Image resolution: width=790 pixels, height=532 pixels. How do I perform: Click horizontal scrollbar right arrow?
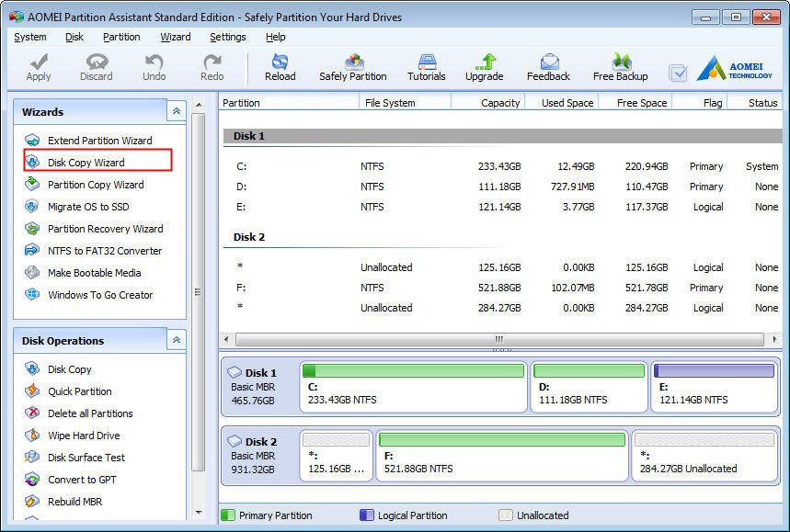pos(773,339)
